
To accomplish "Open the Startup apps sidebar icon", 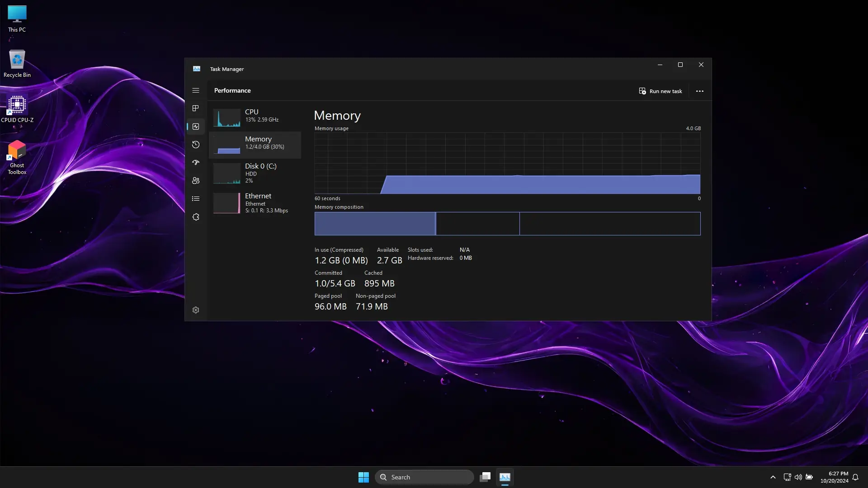I will tap(196, 163).
